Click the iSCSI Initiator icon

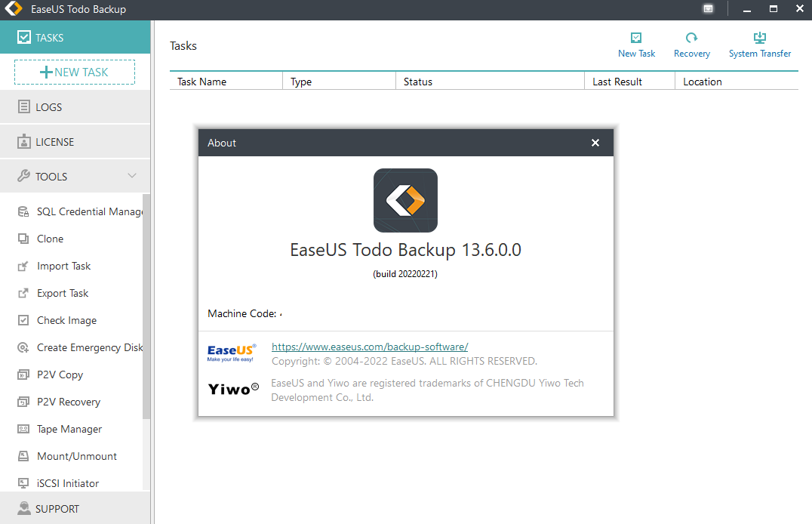[x=23, y=483]
